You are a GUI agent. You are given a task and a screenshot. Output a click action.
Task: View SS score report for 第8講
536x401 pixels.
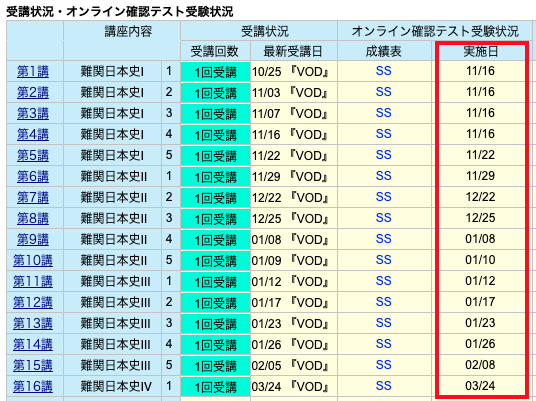click(x=384, y=218)
